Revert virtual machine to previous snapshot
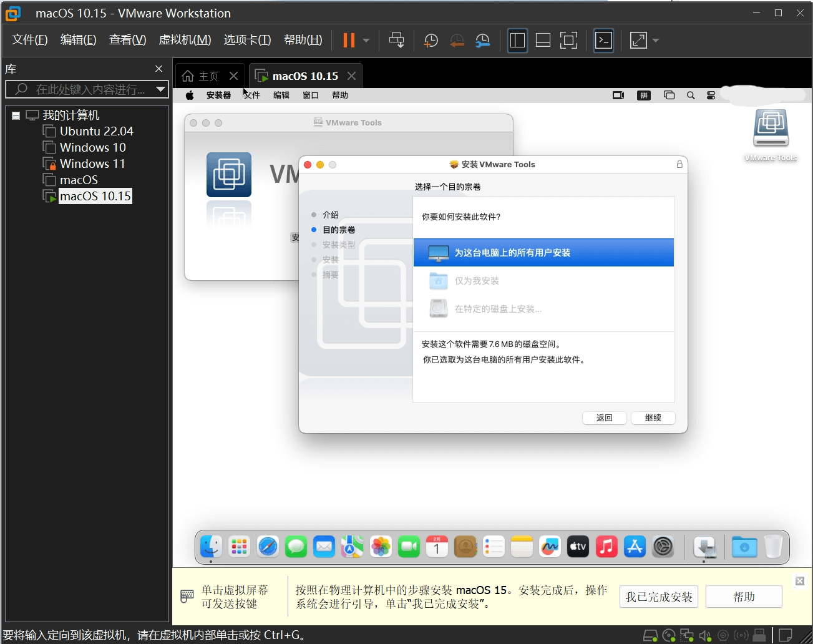The width and height of the screenshot is (813, 644). [457, 41]
